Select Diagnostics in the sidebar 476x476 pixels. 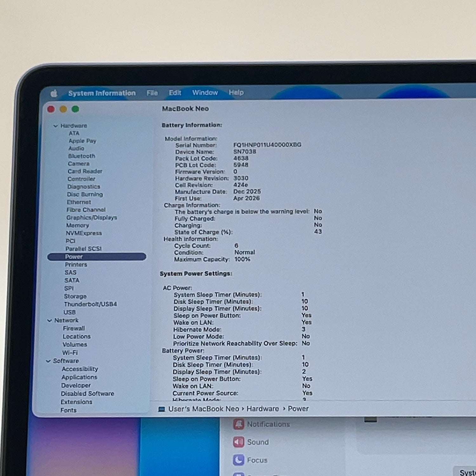(83, 187)
